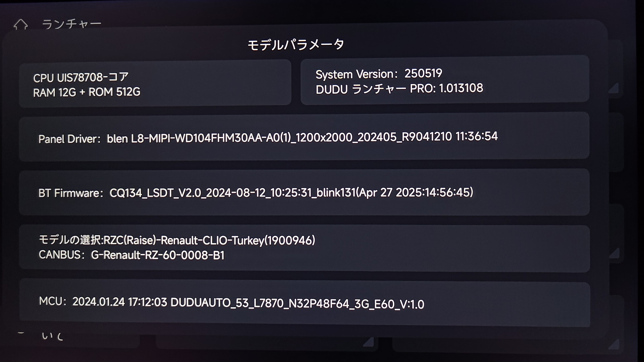Expand the bottom-right corner triangle behind the dialog
Image resolution: width=644 pixels, height=362 pixels.
pyautogui.click(x=614, y=345)
